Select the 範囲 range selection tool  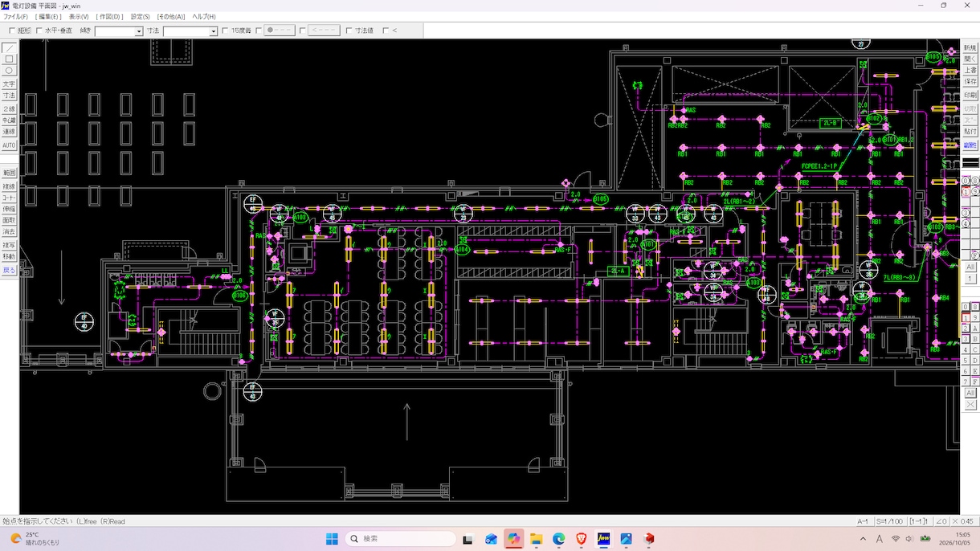tap(9, 173)
